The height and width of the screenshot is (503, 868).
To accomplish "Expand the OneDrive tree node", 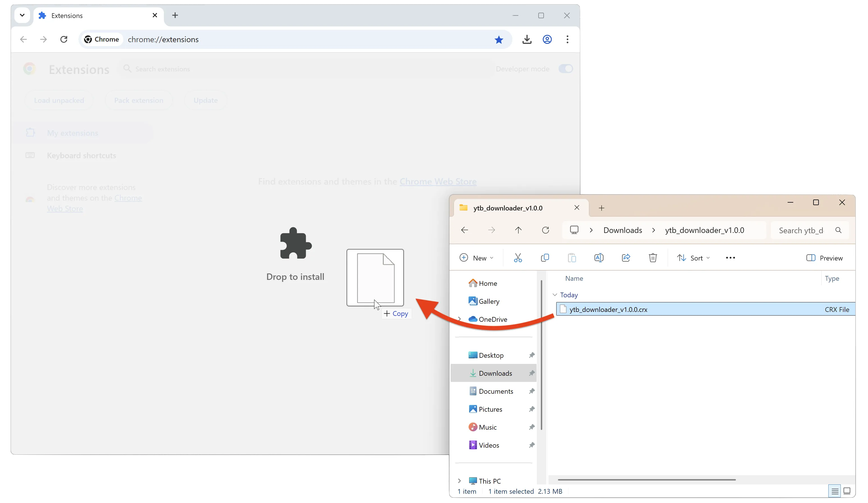I will tap(459, 319).
